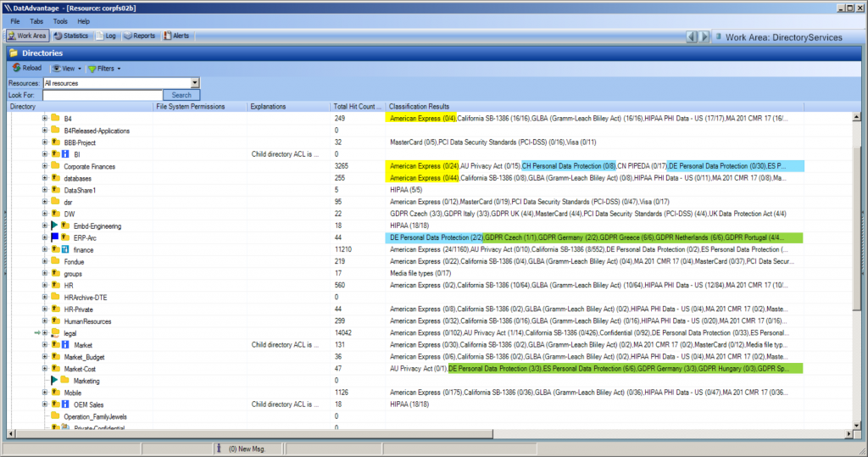Viewport: 868px width, 457px height.
Task: Click the BI 'Child directory ACL is' explanation
Action: click(x=285, y=154)
